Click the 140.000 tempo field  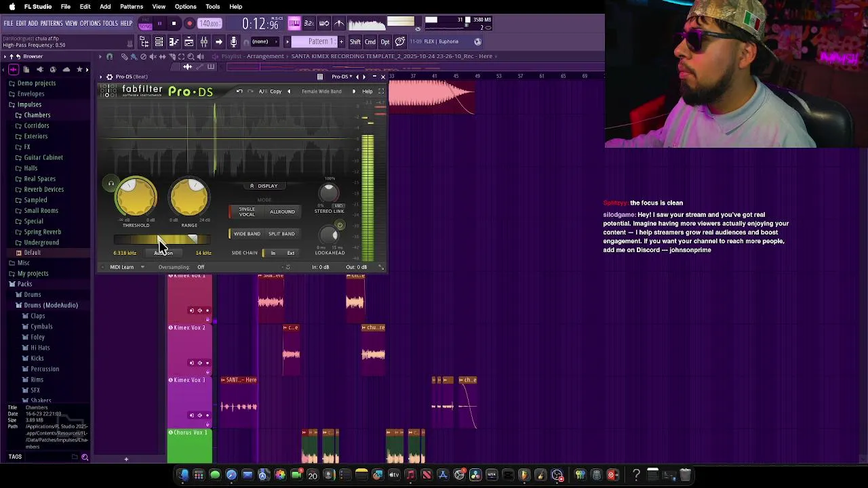point(209,24)
